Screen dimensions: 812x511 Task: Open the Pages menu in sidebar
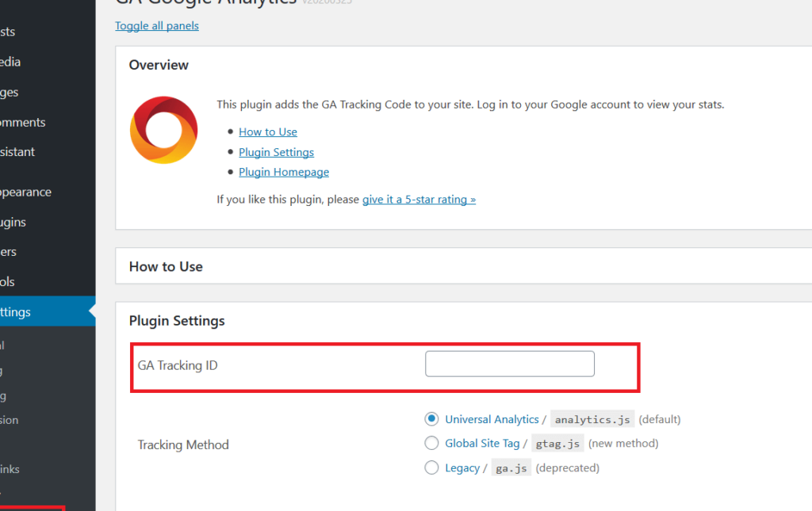(48, 92)
